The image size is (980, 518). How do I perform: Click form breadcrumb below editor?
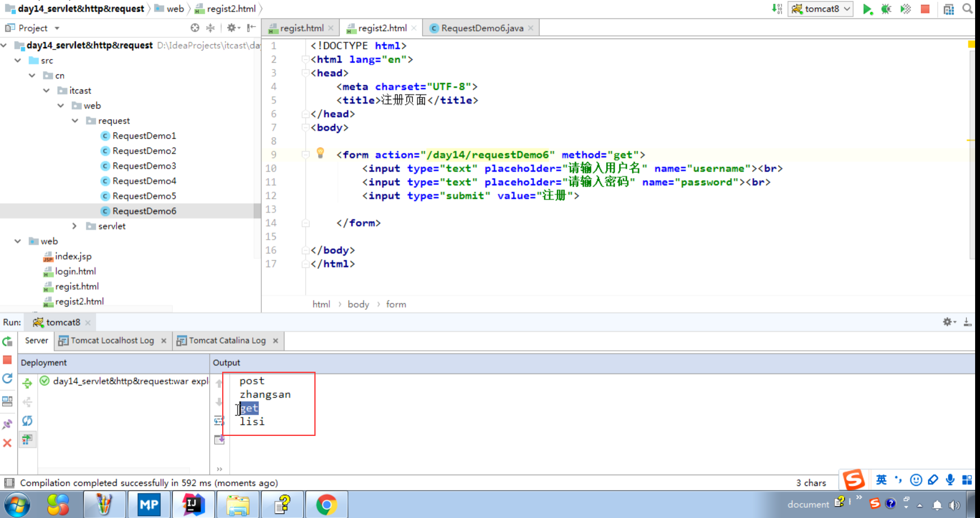click(396, 304)
